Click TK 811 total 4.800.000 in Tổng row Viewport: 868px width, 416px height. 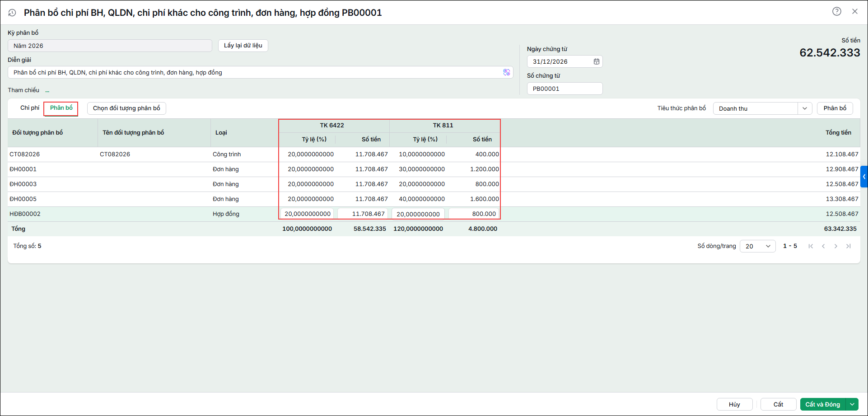click(483, 229)
